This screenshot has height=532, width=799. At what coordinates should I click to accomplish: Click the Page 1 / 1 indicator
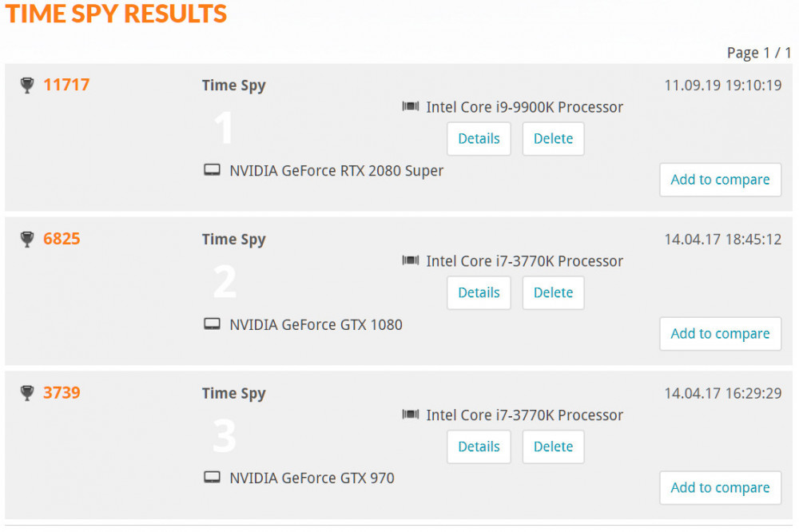[x=758, y=52]
